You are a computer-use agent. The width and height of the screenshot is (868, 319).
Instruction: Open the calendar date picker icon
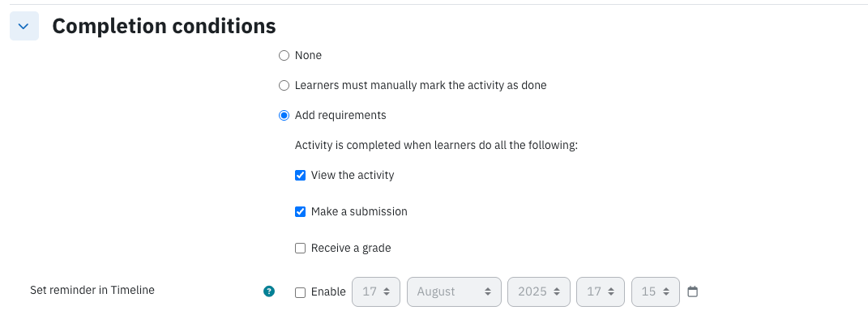coord(692,291)
